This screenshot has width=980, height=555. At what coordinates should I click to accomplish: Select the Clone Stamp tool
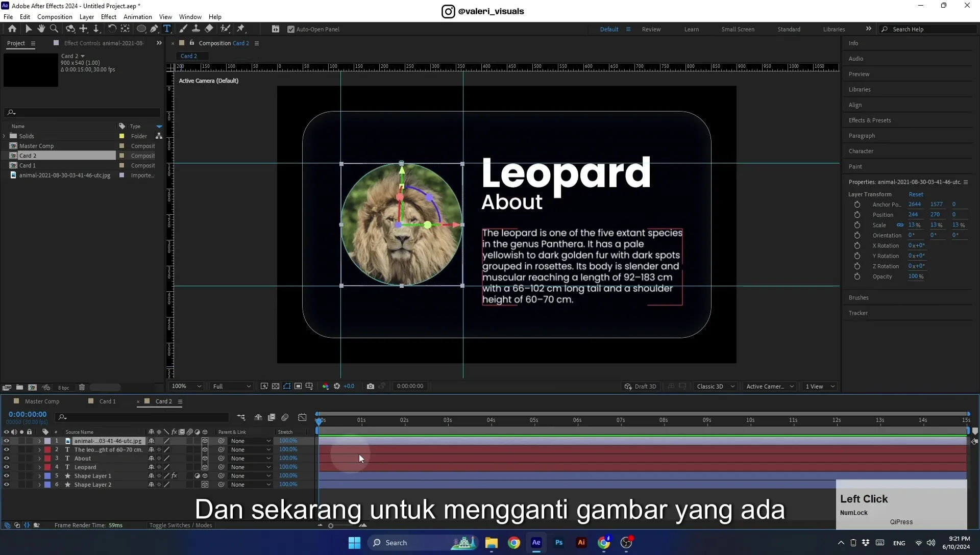click(x=196, y=29)
